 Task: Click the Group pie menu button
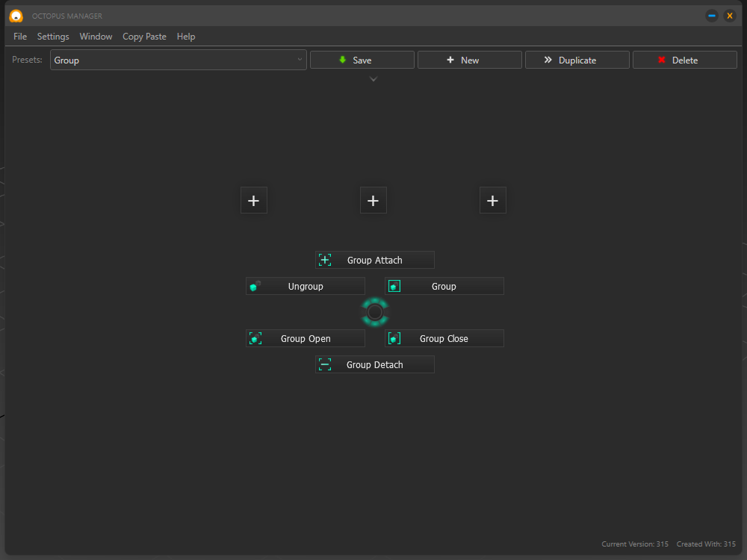click(444, 286)
